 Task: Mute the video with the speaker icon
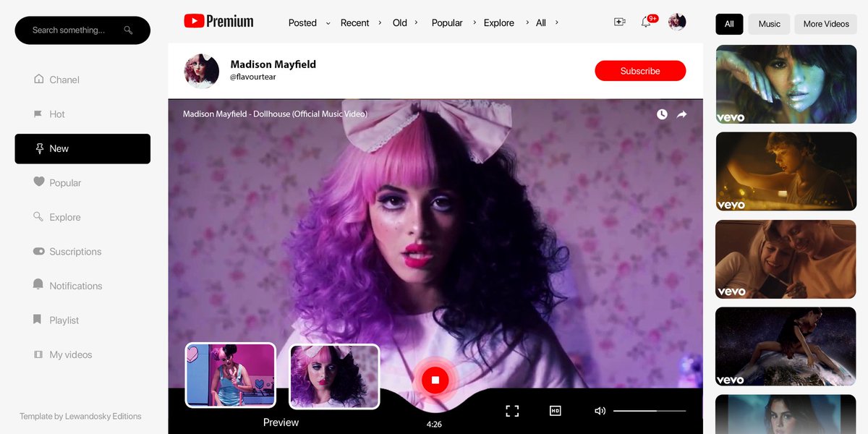pos(600,411)
